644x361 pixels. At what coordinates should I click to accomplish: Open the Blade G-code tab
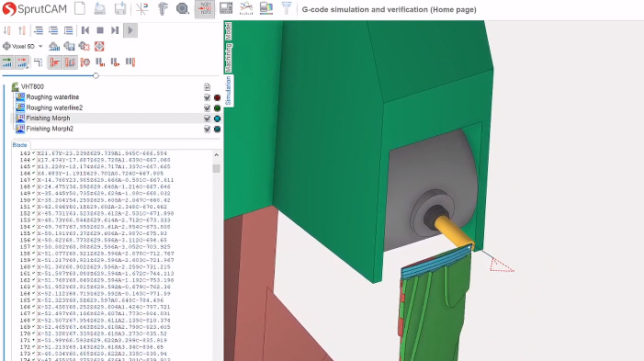(19, 145)
